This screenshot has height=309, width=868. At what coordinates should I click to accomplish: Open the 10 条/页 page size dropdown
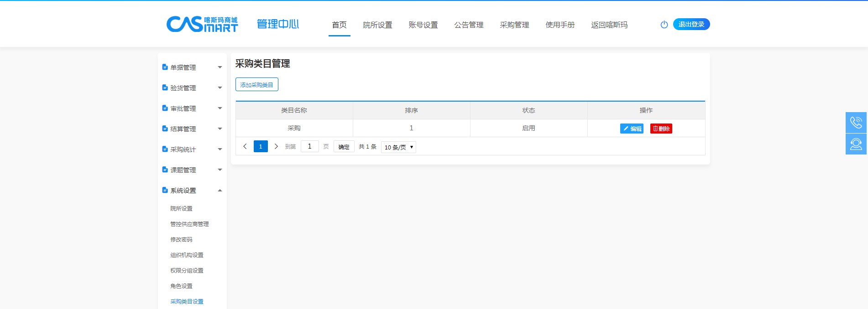tap(398, 147)
